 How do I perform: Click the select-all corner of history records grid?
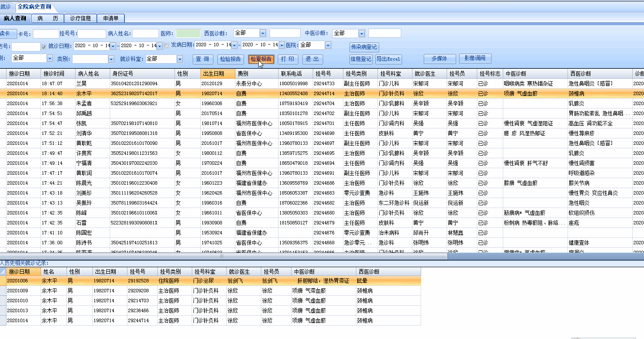tap(3, 272)
